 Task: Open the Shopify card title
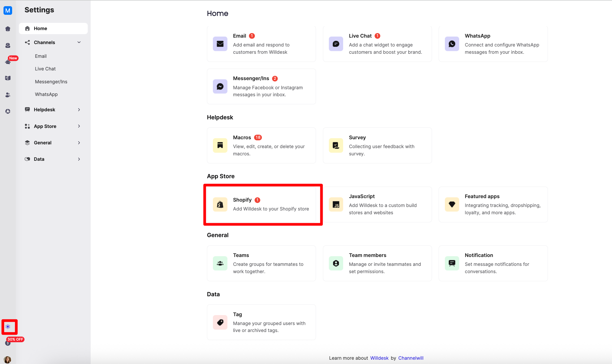pyautogui.click(x=242, y=200)
